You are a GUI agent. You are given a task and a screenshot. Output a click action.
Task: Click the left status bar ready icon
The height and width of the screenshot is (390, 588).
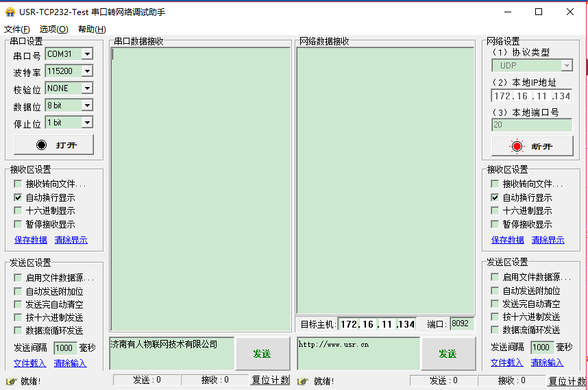coord(10,381)
